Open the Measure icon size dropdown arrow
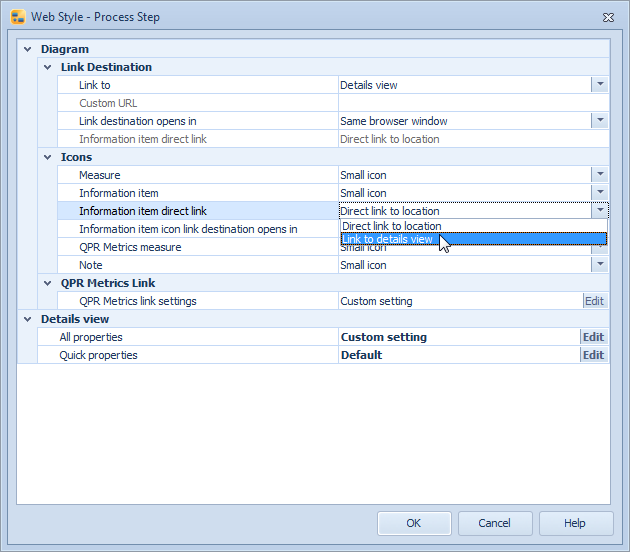Image resolution: width=630 pixels, height=552 pixels. click(x=600, y=175)
